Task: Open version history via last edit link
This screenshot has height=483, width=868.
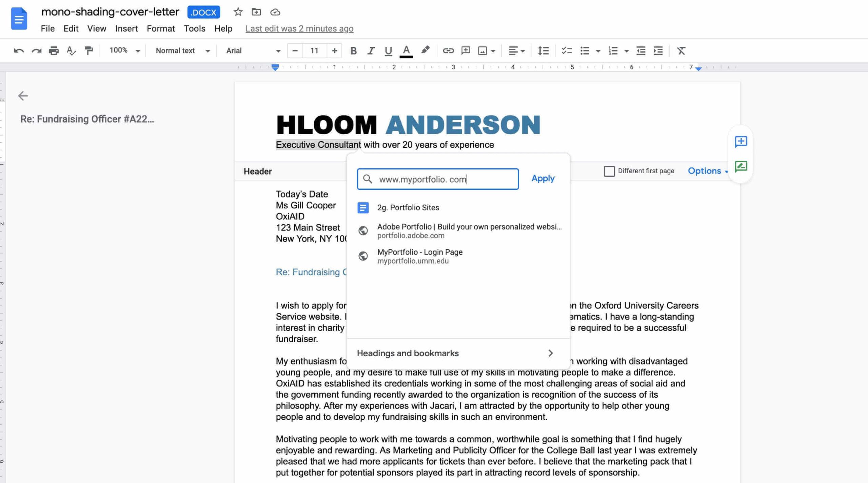Action: tap(299, 28)
